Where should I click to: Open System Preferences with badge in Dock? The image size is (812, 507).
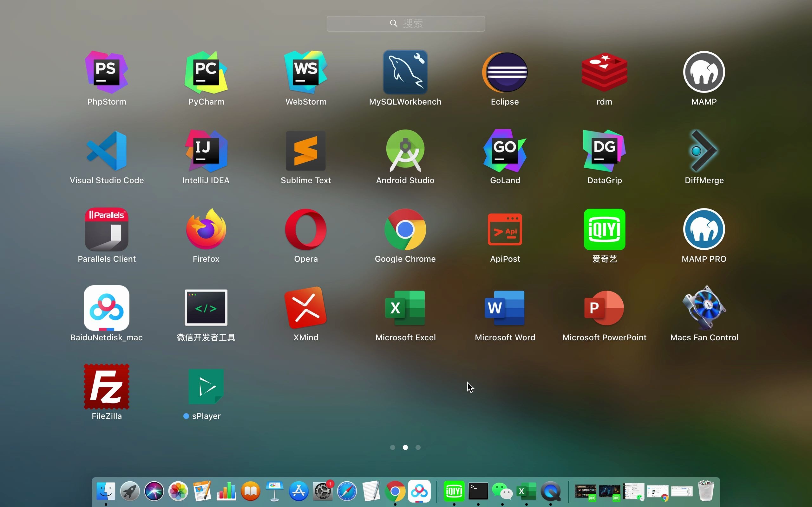click(323, 491)
